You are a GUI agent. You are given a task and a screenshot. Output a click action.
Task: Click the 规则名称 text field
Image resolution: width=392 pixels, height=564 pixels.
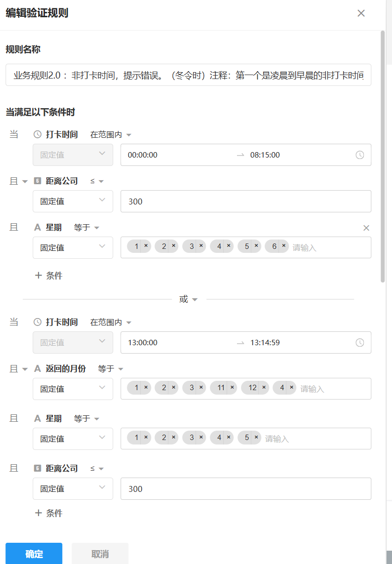(188, 75)
